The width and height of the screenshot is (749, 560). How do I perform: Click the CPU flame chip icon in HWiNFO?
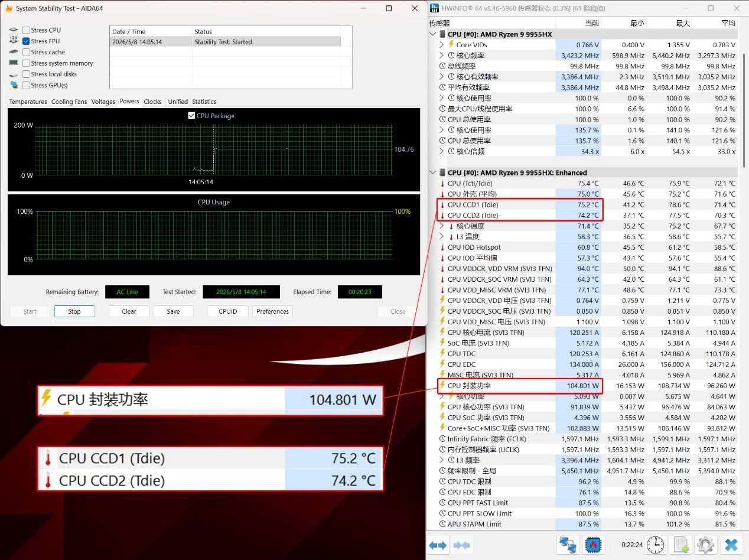pos(593,545)
